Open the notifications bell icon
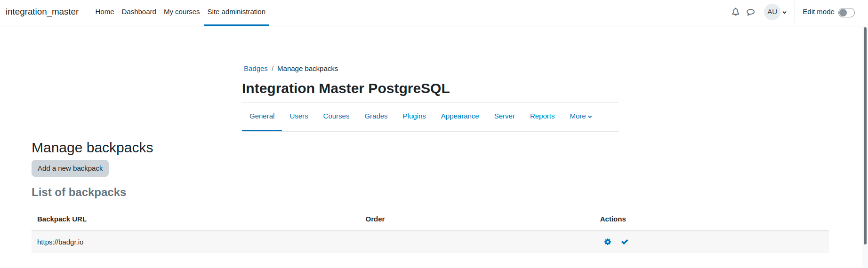868x268 pixels. pyautogui.click(x=735, y=12)
